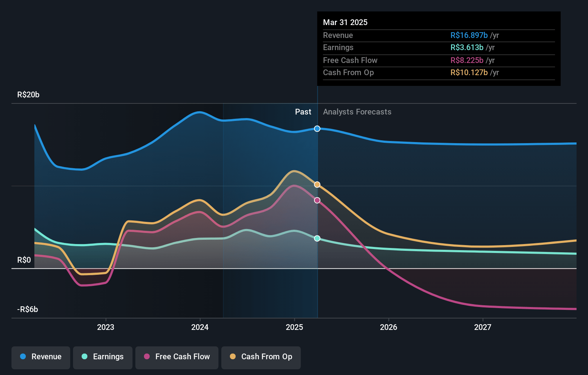Select the Earnings data point marker
Image resolution: width=588 pixels, height=375 pixels.
click(x=317, y=238)
